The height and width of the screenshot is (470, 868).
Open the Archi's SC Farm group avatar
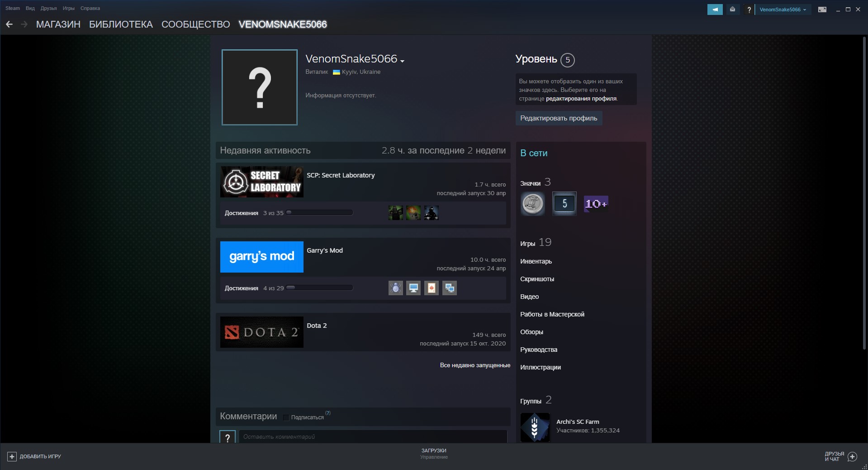[535, 427]
